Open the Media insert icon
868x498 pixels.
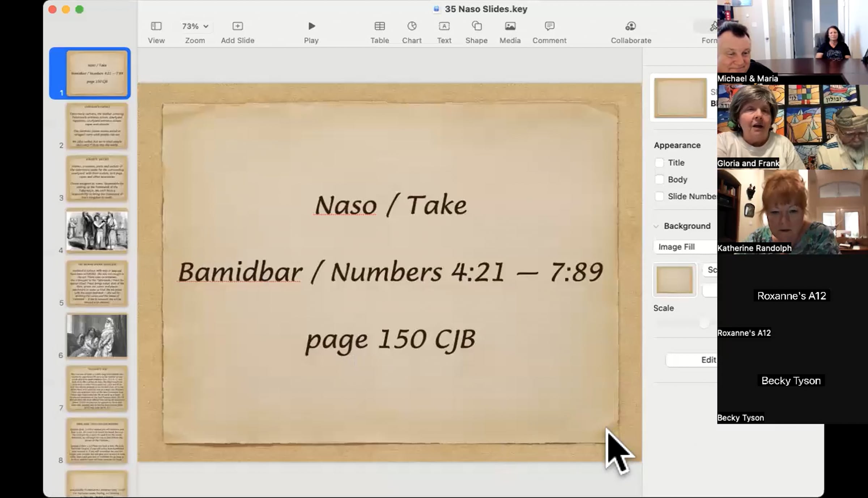[510, 26]
